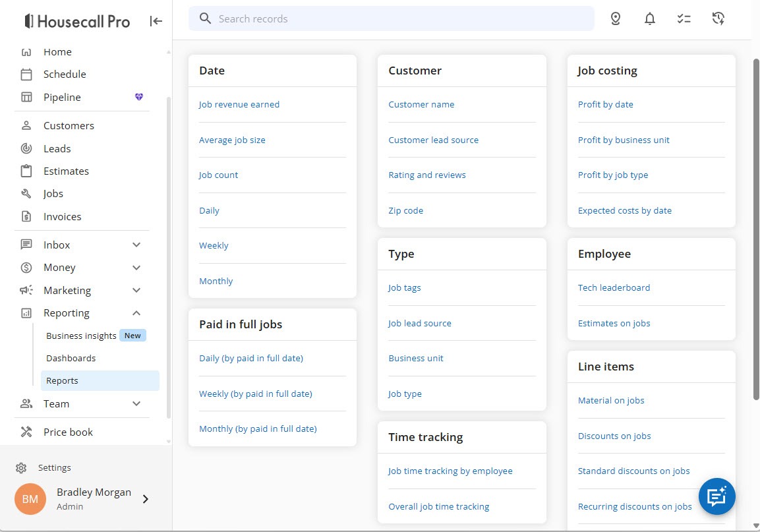
Task: Click the main page vertical scrollbar
Action: [755, 229]
